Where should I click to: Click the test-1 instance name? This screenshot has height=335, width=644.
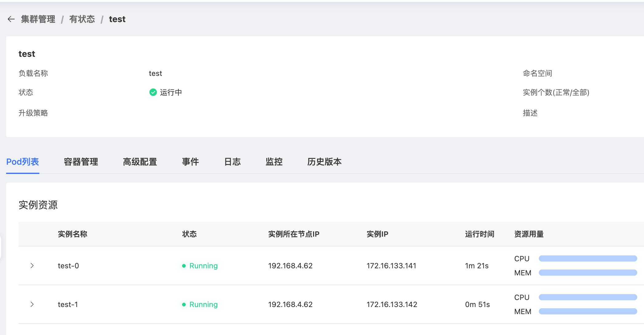pos(68,304)
